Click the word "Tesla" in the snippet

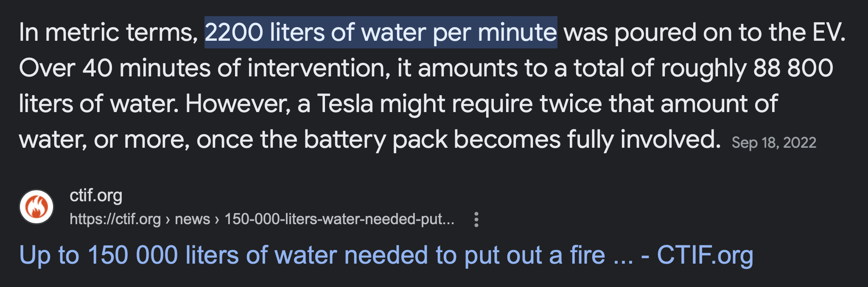tap(345, 104)
